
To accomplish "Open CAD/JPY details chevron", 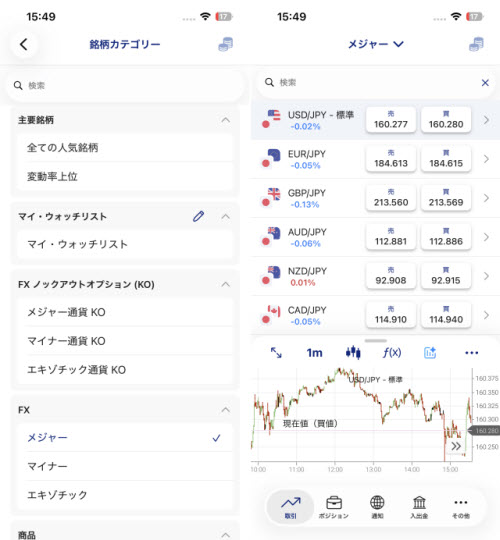I will tap(486, 315).
